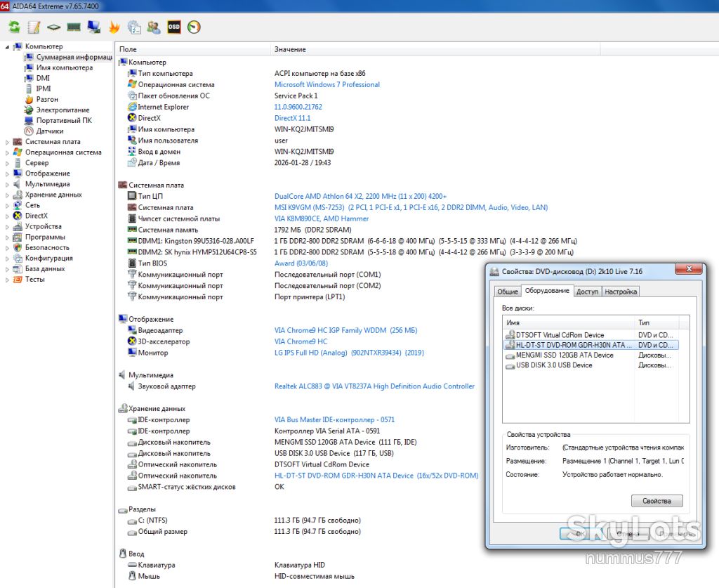
Task: Expand the Операционная система tree node
Action: click(x=7, y=152)
